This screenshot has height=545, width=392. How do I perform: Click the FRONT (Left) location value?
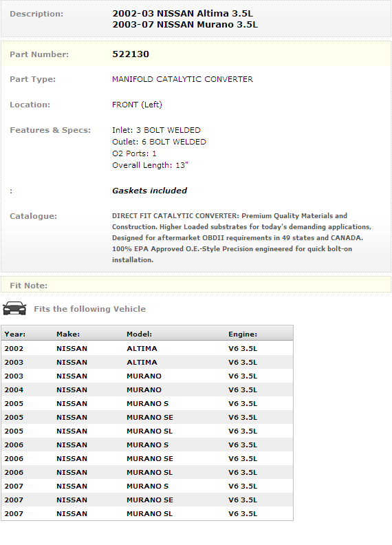click(137, 105)
